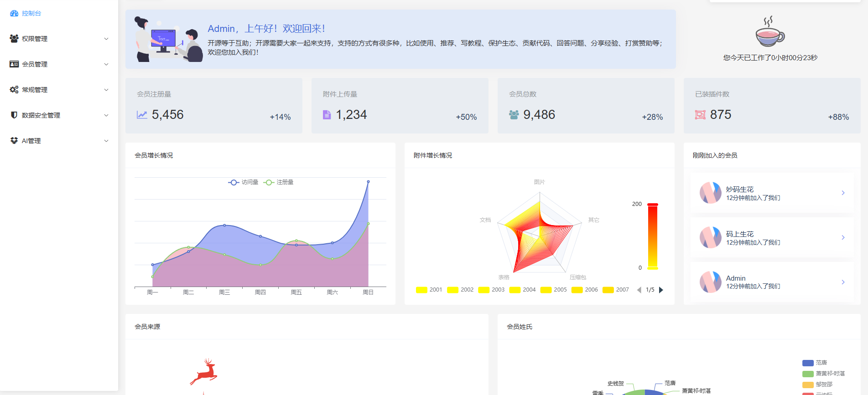Open the 会员管理 menu item
This screenshot has height=395, width=868.
click(35, 64)
